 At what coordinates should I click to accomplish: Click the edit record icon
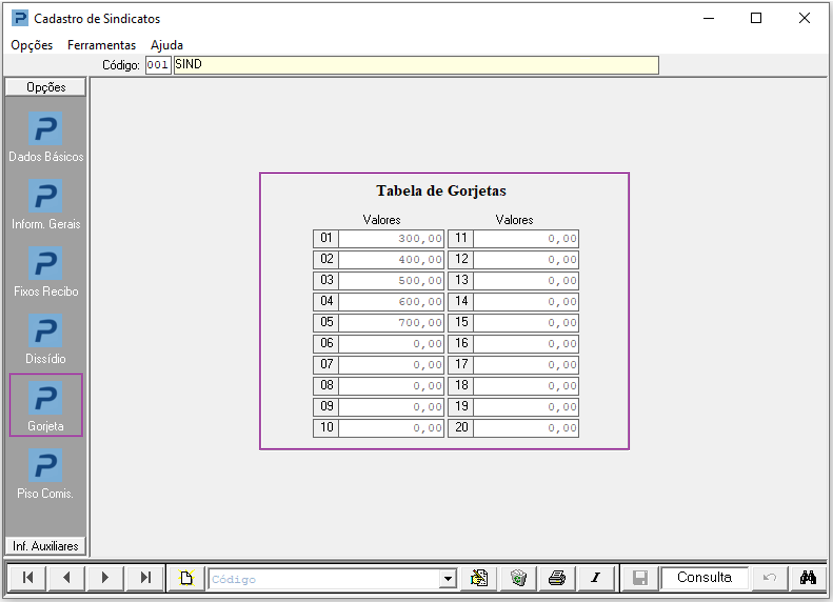[x=479, y=578]
